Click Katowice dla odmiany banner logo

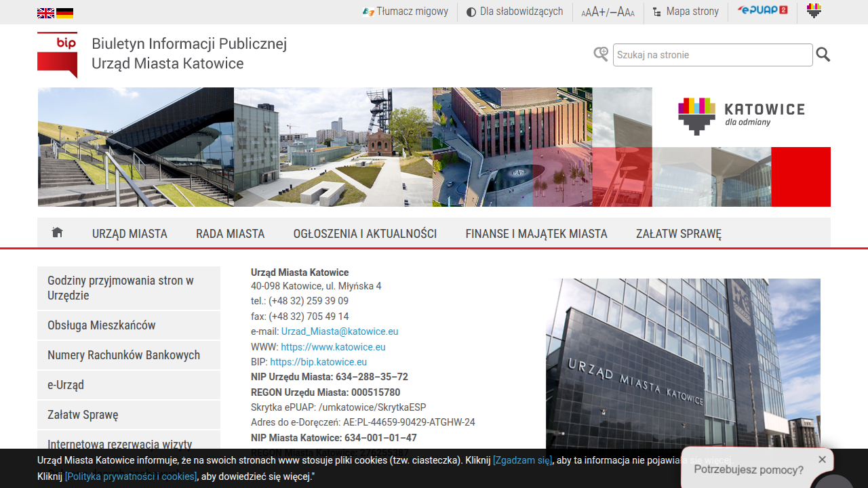point(741,117)
